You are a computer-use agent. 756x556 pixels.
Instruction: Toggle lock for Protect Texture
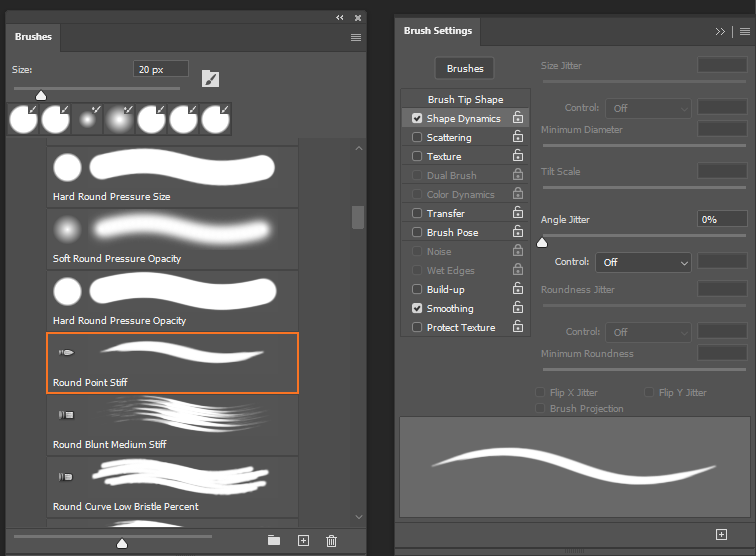[518, 326]
